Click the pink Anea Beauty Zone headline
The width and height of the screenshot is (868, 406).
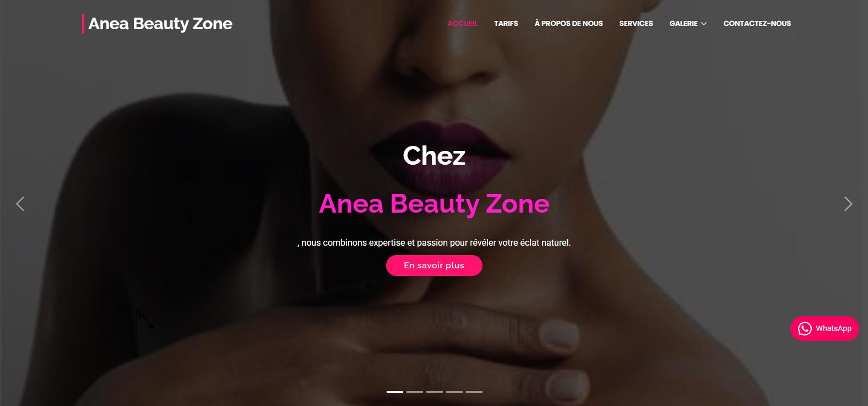click(434, 204)
